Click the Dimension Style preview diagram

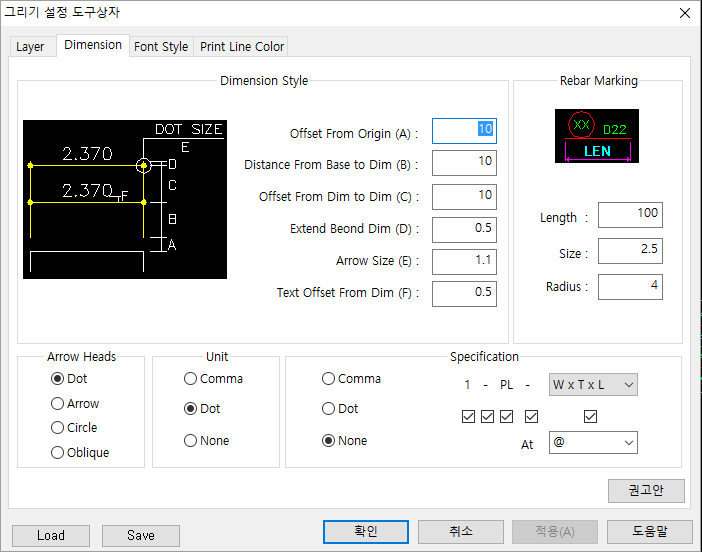click(x=125, y=199)
